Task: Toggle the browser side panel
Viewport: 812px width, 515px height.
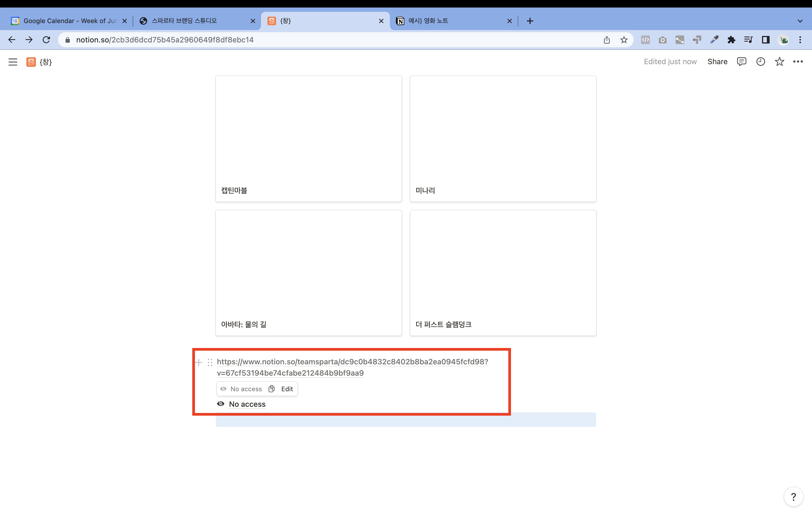Action: [766, 40]
